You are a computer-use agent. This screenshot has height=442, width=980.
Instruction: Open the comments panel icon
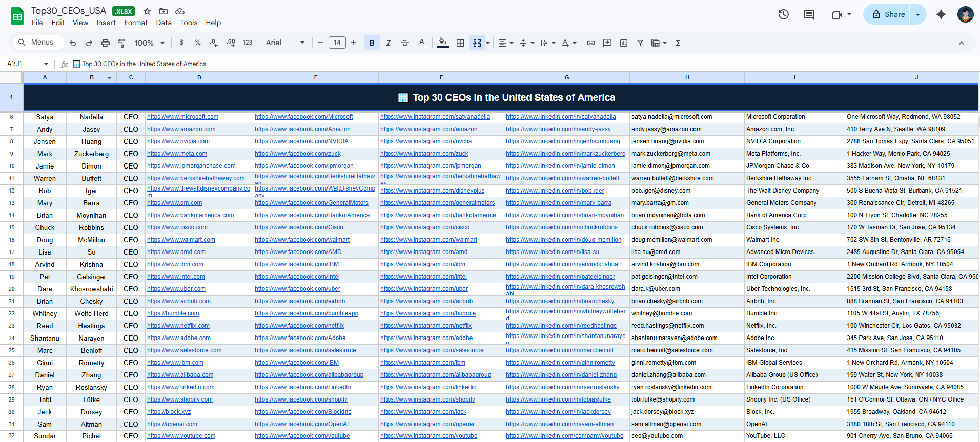(x=809, y=14)
